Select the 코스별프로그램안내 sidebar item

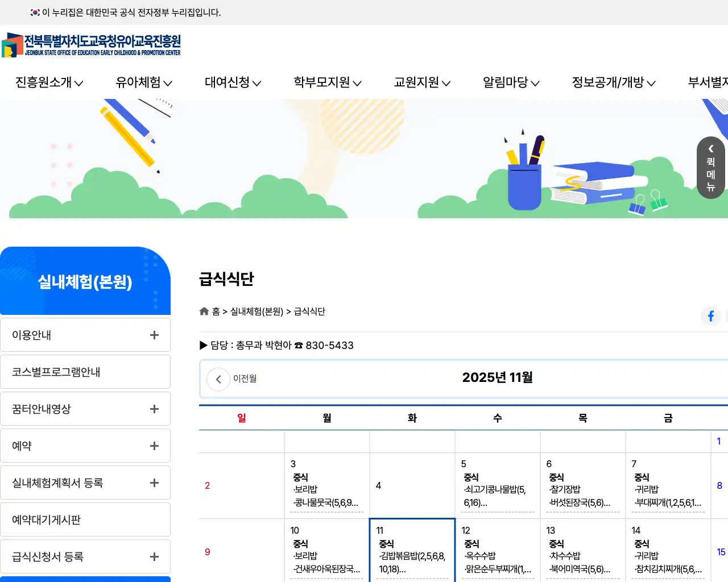(85, 372)
